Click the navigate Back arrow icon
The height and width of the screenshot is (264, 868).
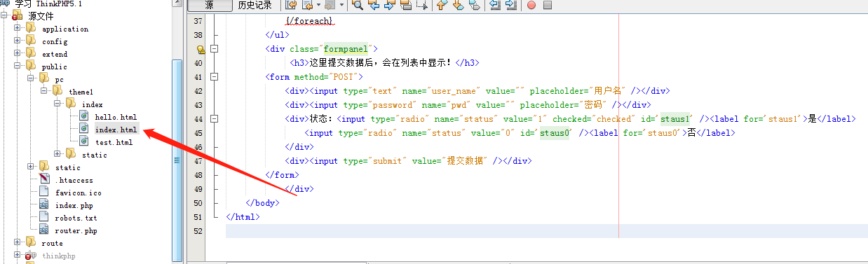308,4
